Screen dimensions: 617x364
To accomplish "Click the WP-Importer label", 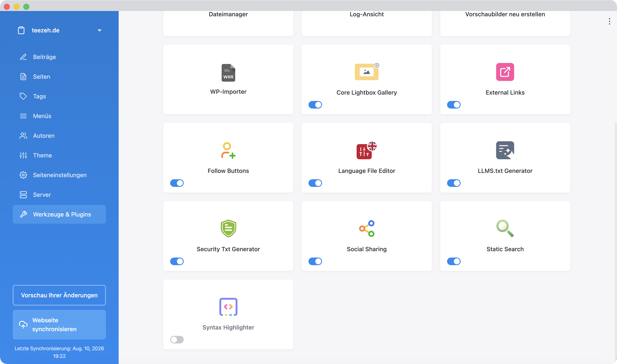I will (x=228, y=91).
